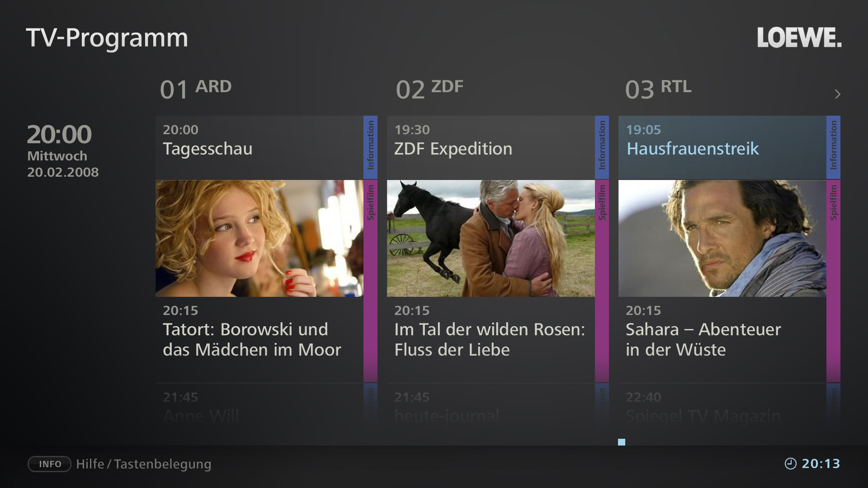Select the ZDF Expedition programme

(x=491, y=147)
